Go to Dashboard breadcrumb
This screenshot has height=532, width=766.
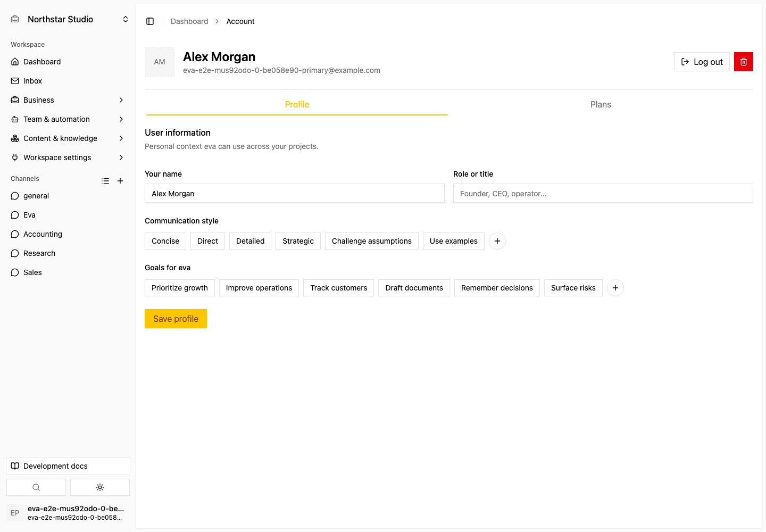click(189, 21)
